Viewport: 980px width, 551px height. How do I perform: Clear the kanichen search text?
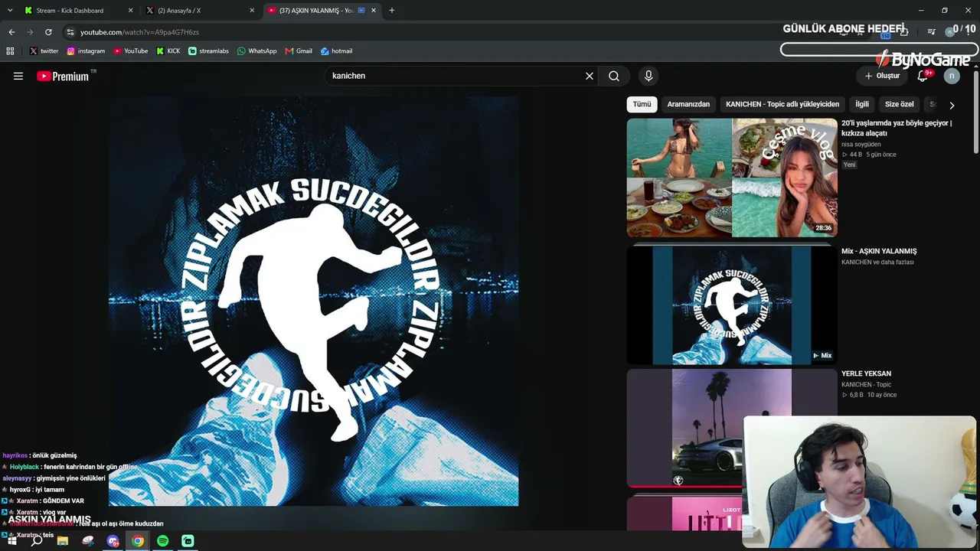590,76
